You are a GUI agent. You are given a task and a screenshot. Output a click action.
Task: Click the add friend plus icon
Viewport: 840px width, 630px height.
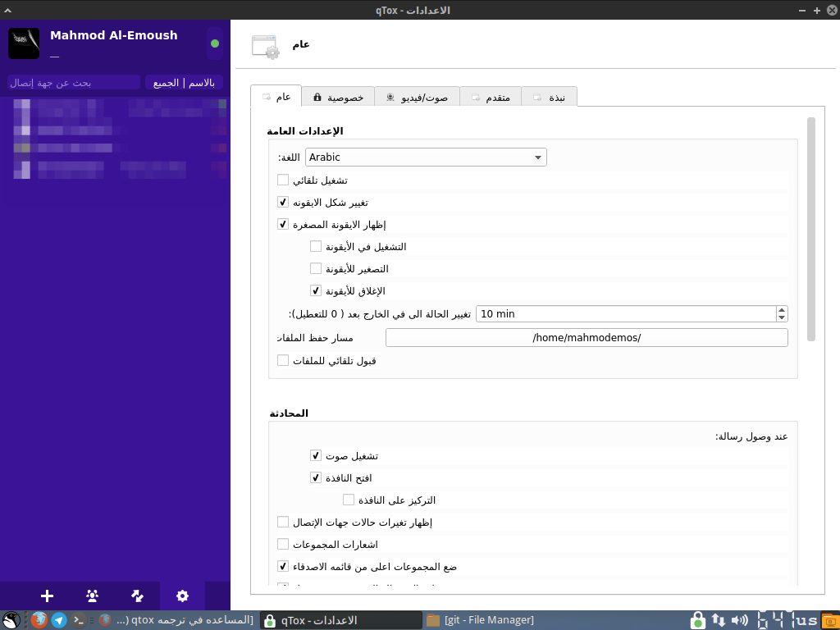point(48,596)
